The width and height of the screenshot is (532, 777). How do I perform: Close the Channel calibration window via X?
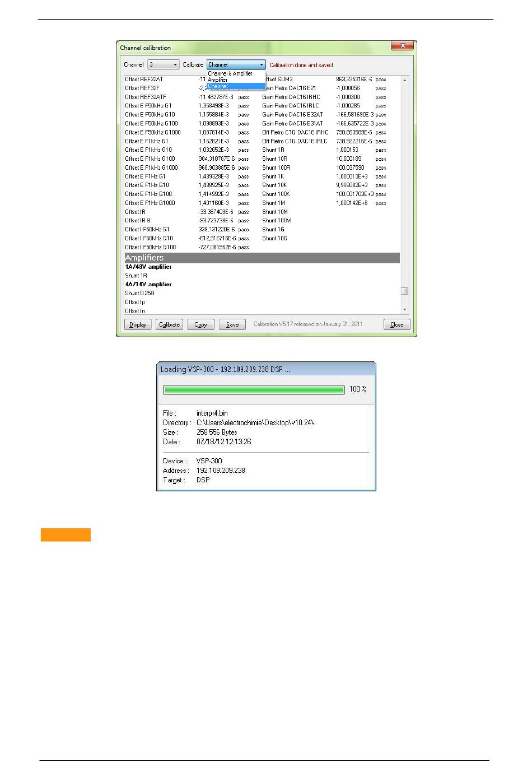(403, 46)
